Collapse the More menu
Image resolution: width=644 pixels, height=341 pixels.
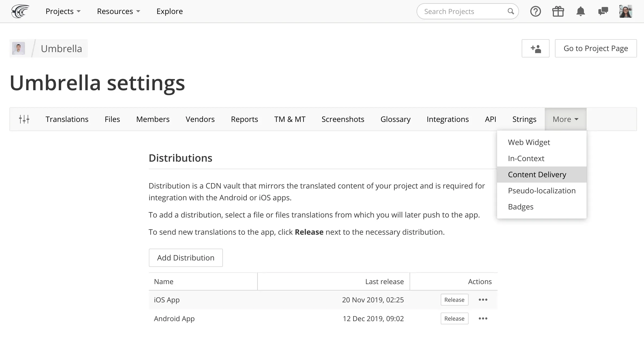coord(565,119)
